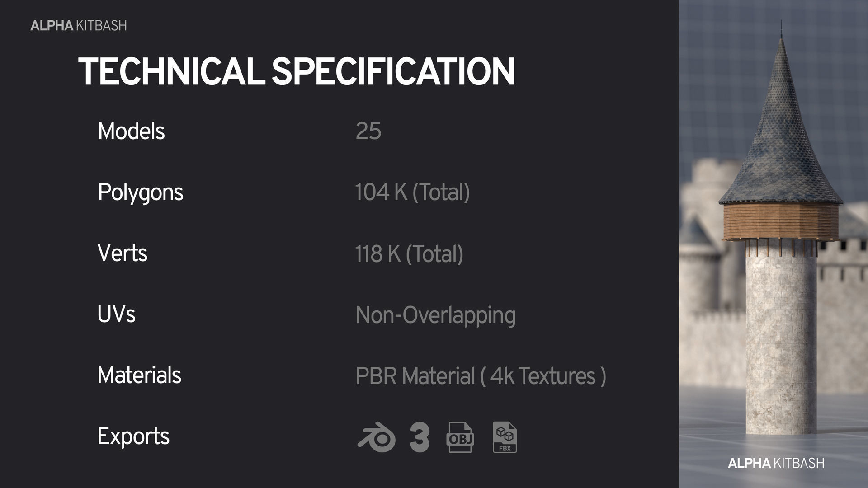This screenshot has height=488, width=868.
Task: Click the "PBR Material ( 4k Textures )" text
Action: [481, 376]
